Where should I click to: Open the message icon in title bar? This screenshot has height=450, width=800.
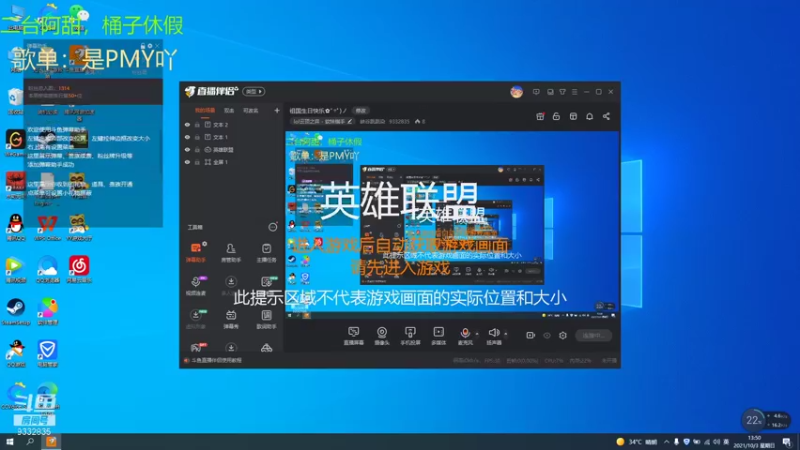(x=536, y=92)
